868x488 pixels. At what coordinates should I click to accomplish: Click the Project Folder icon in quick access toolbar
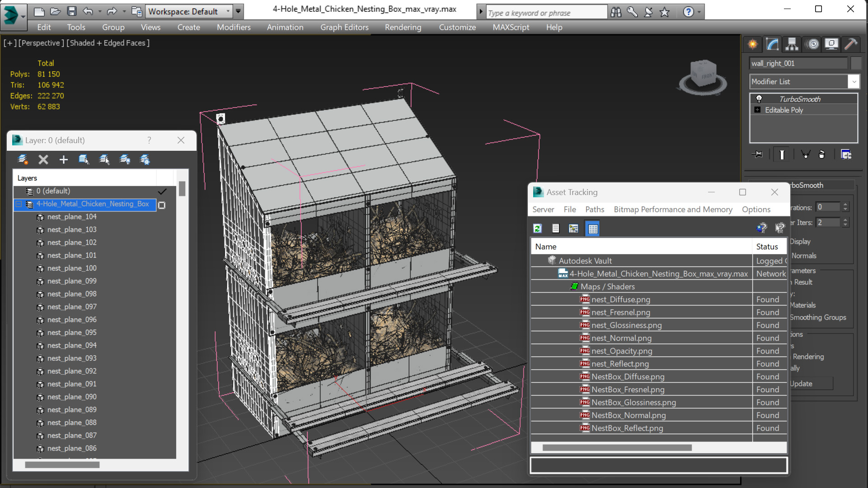tap(136, 11)
